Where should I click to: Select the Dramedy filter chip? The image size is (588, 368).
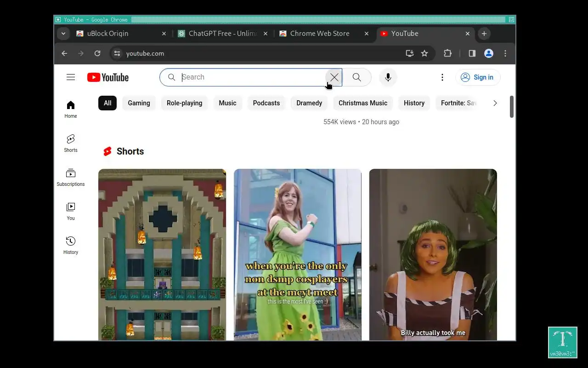click(x=309, y=103)
